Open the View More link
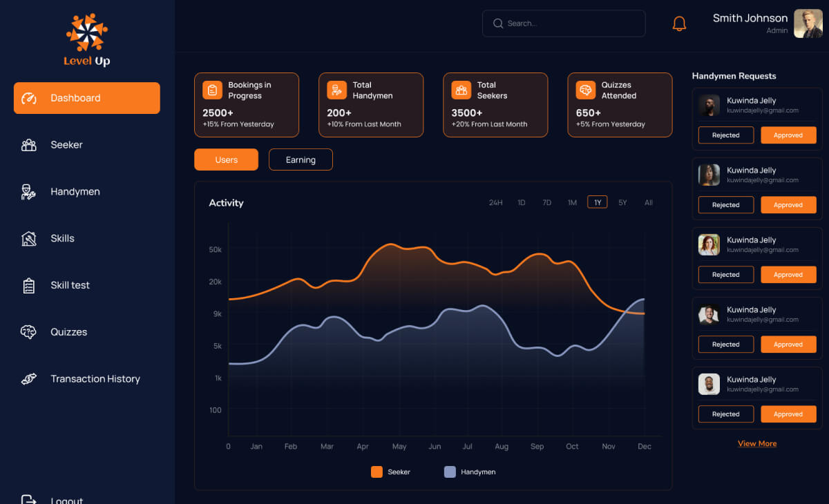 click(757, 444)
